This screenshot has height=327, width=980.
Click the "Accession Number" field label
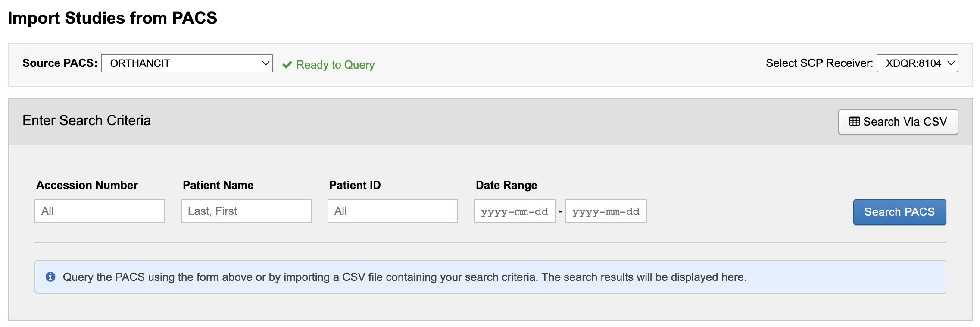point(87,185)
